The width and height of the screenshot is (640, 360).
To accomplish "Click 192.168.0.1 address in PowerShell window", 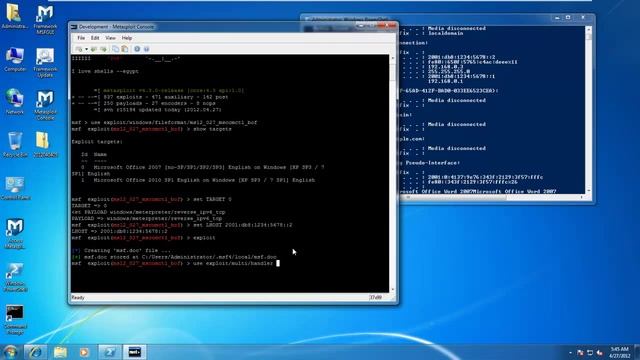I will click(445, 81).
